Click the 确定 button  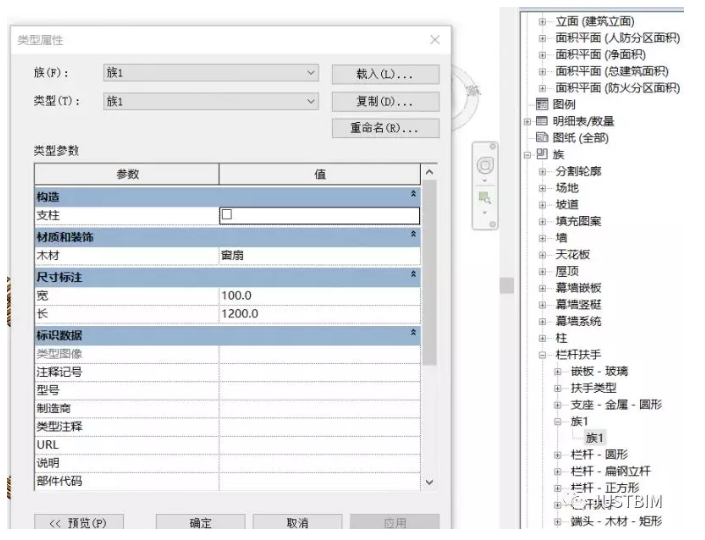tap(201, 522)
